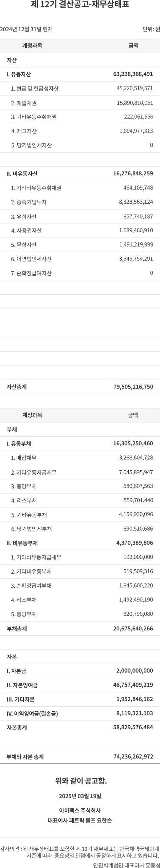Image resolution: width=160 pixels, height=868 pixels.
Task: Click the 종속기업투자 row
Action: [80, 202]
